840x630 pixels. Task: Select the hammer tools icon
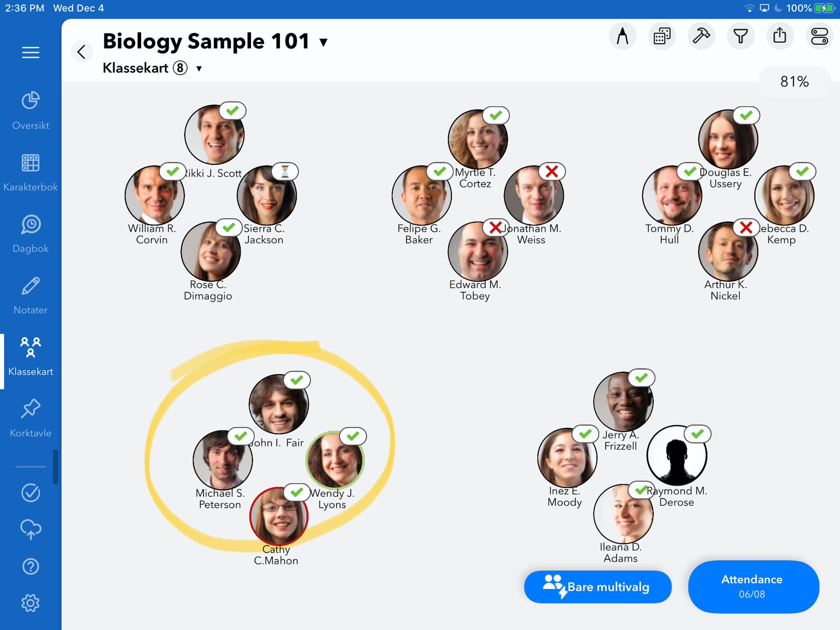(701, 37)
